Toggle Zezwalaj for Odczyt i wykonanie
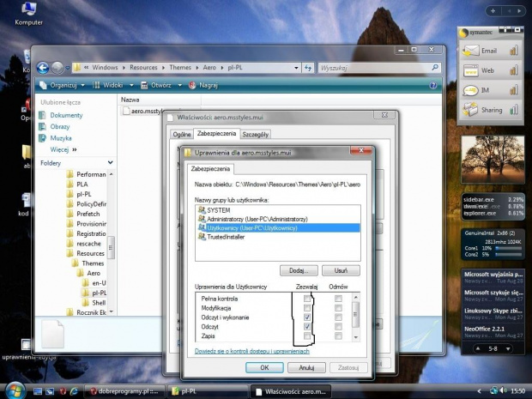 [306, 317]
